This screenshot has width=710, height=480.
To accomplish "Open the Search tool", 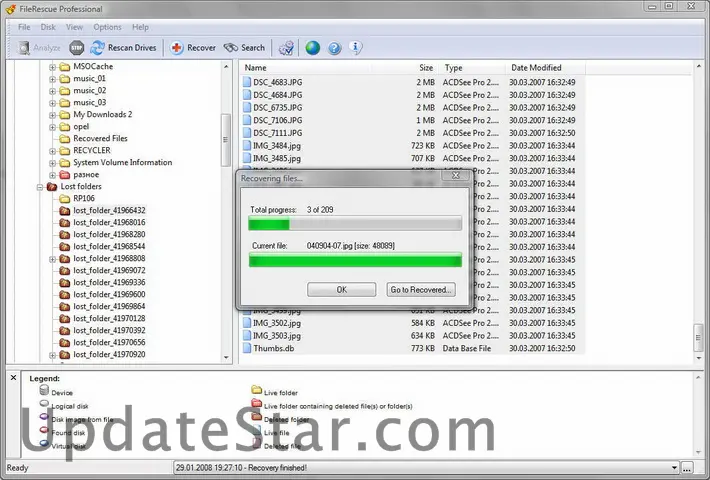I will click(244, 48).
